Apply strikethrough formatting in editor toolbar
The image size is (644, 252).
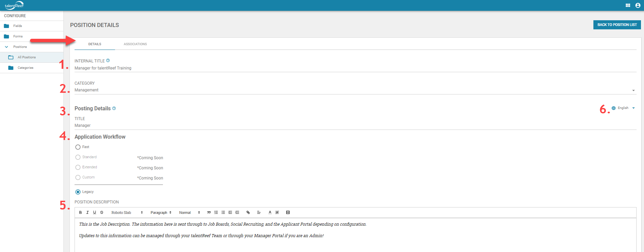pyautogui.click(x=102, y=213)
